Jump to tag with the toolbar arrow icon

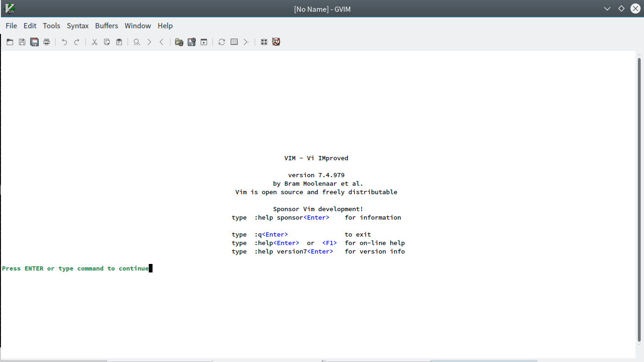[246, 42]
